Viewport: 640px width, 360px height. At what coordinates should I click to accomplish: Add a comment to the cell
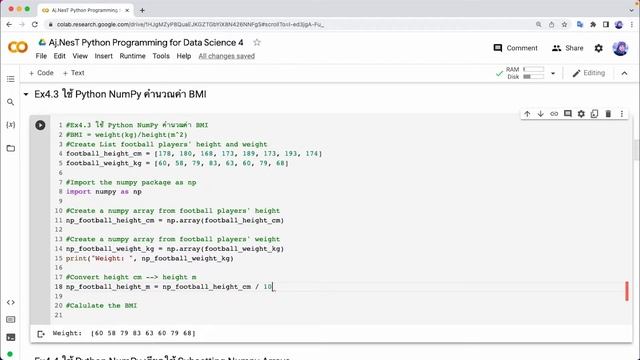click(x=567, y=114)
